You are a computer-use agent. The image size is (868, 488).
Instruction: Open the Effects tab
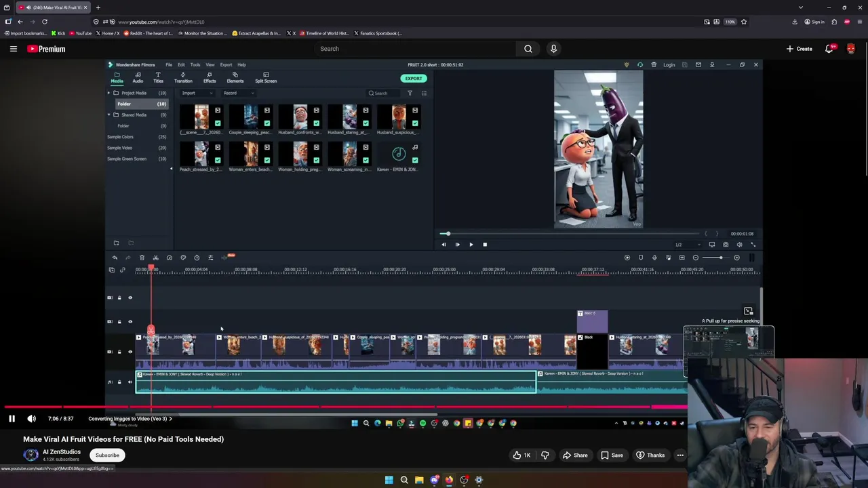click(x=210, y=77)
